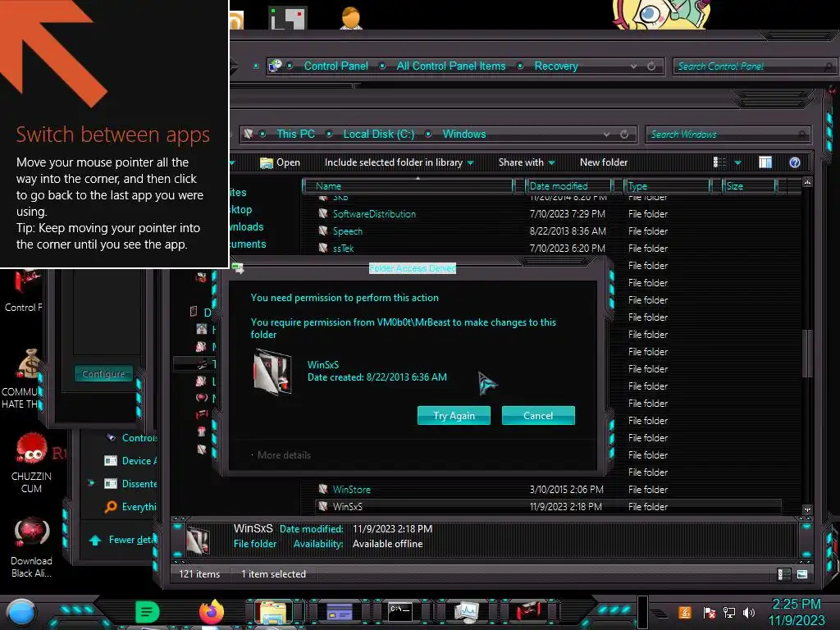
Task: Toggle the preview pane icon
Action: (765, 162)
